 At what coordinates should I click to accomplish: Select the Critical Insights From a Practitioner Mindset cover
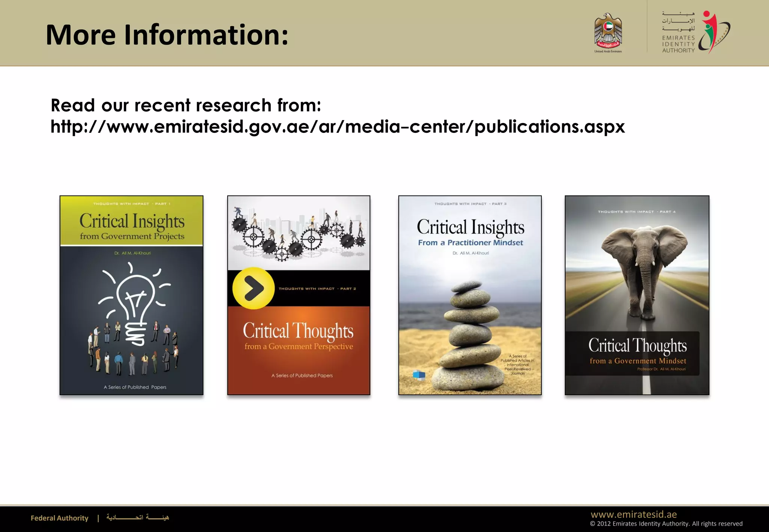pyautogui.click(x=470, y=295)
